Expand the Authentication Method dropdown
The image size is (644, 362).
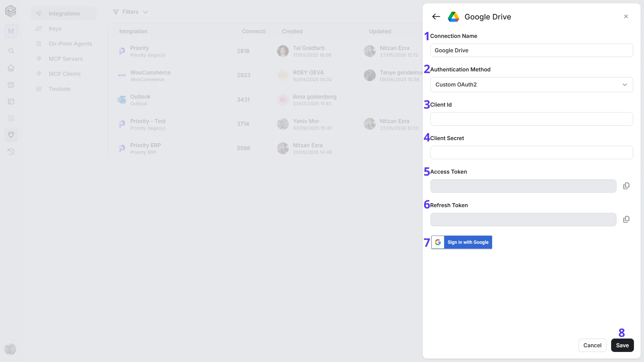531,84
